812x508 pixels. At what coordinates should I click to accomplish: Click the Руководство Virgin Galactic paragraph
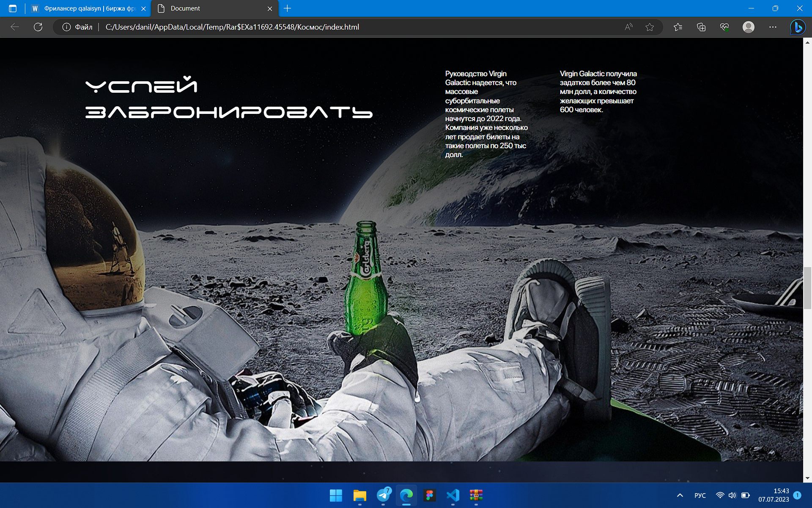click(x=486, y=114)
